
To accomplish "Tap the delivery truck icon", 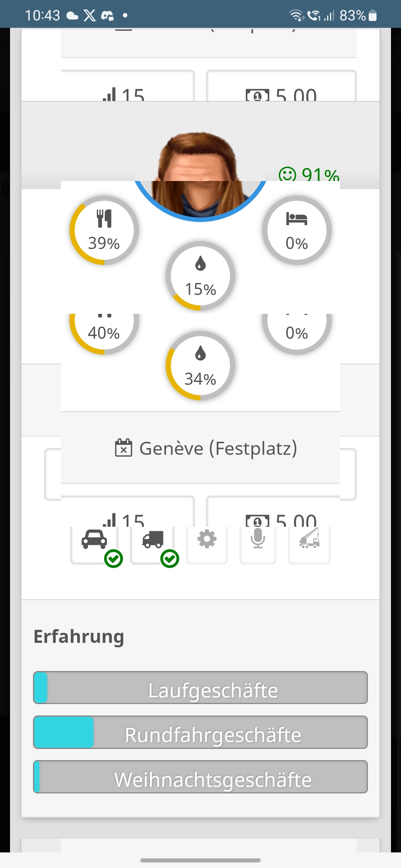I will [153, 540].
